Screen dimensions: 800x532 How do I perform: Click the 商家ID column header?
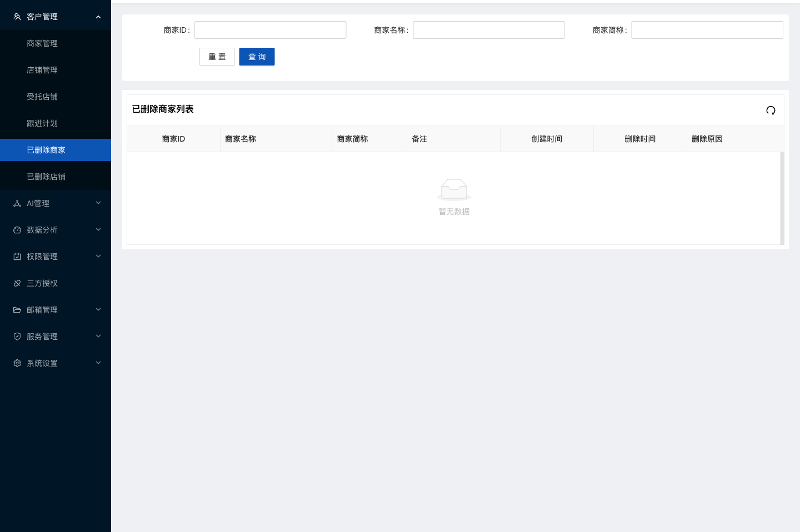click(173, 139)
